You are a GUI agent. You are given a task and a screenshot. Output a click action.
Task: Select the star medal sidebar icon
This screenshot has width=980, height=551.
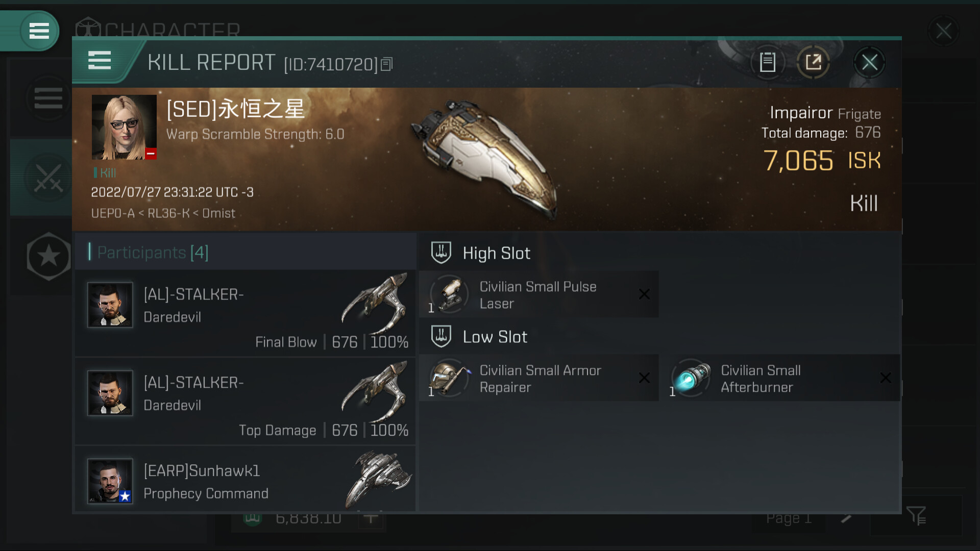tap(48, 256)
